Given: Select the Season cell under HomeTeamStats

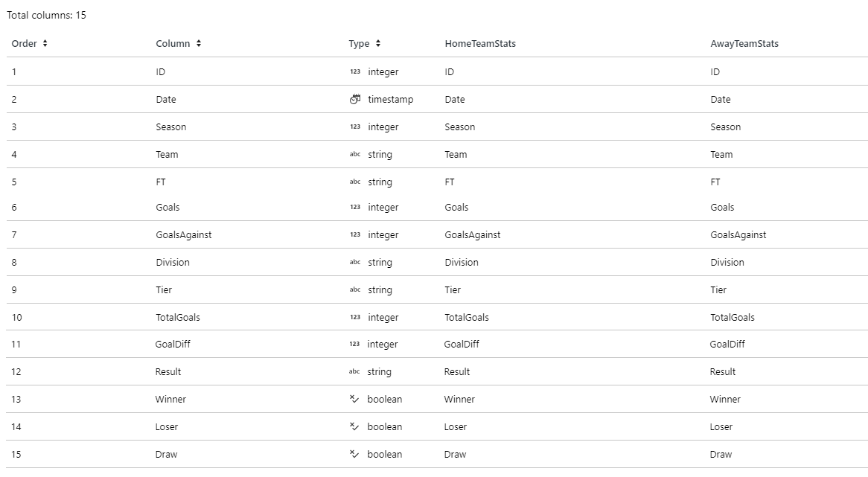Looking at the screenshot, I should tap(459, 127).
